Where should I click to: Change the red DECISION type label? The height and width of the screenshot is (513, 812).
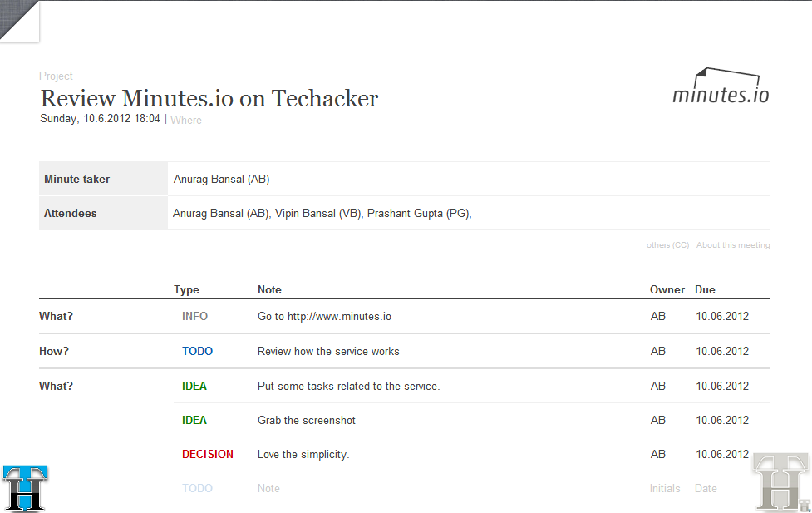[208, 455]
